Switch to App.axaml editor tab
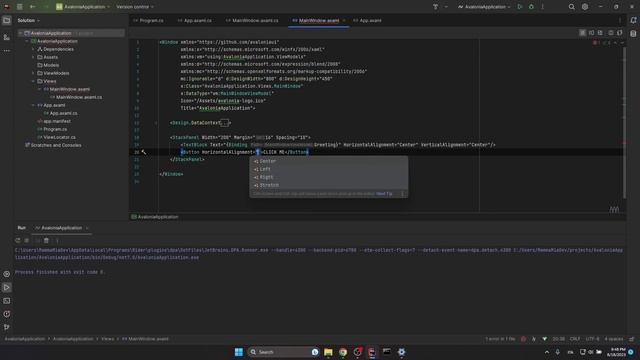 [x=367, y=20]
